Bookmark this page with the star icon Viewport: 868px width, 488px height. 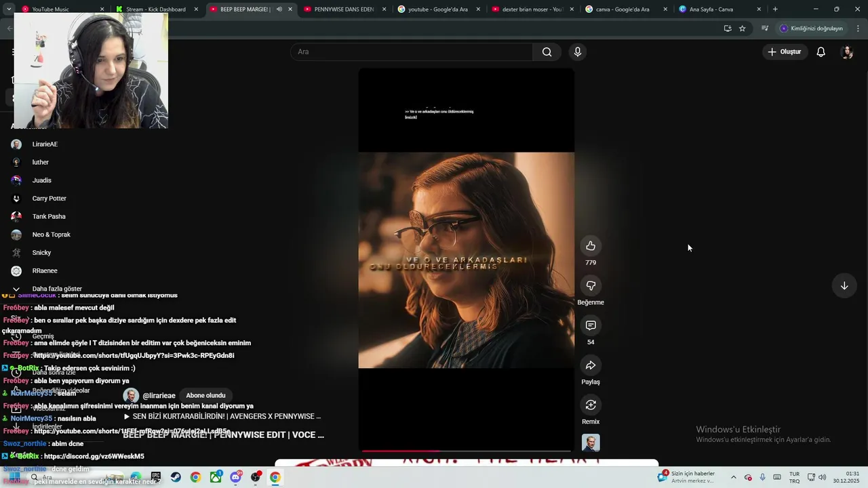[x=743, y=28]
